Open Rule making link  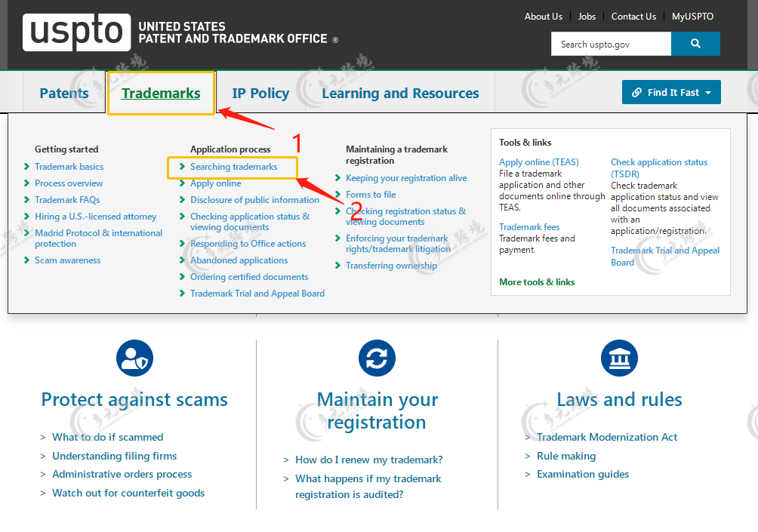566,456
